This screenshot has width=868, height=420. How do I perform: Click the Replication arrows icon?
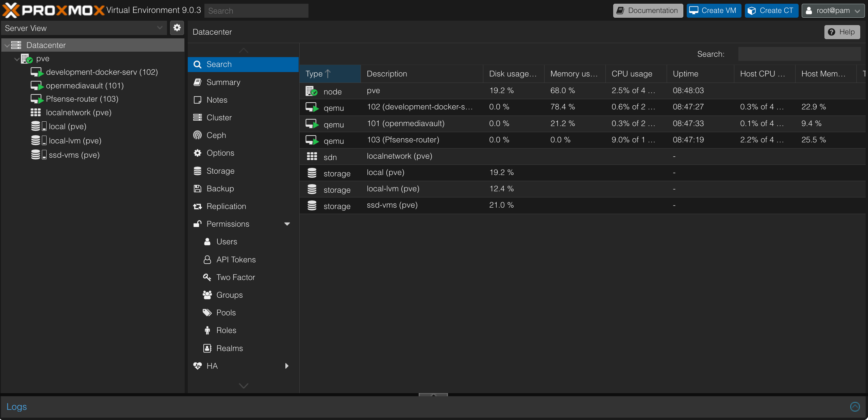coord(197,206)
